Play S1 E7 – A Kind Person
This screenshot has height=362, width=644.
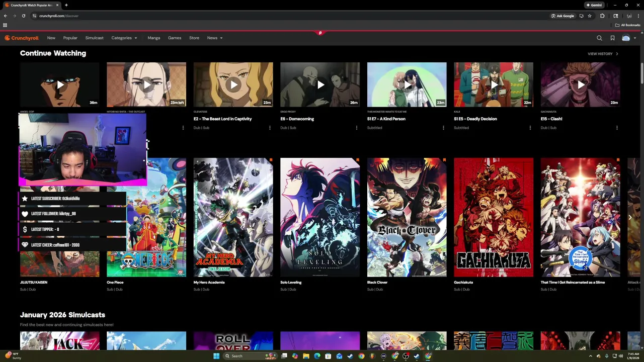(x=407, y=84)
